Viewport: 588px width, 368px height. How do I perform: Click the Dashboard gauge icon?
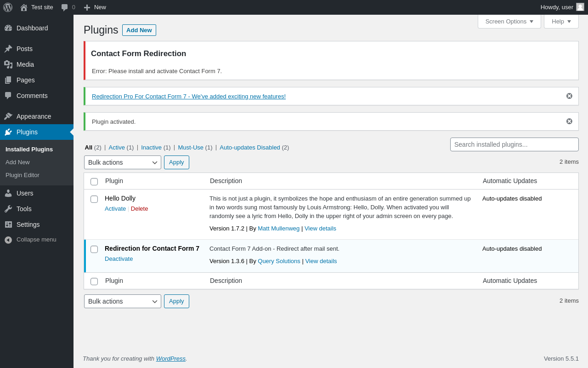click(x=8, y=28)
